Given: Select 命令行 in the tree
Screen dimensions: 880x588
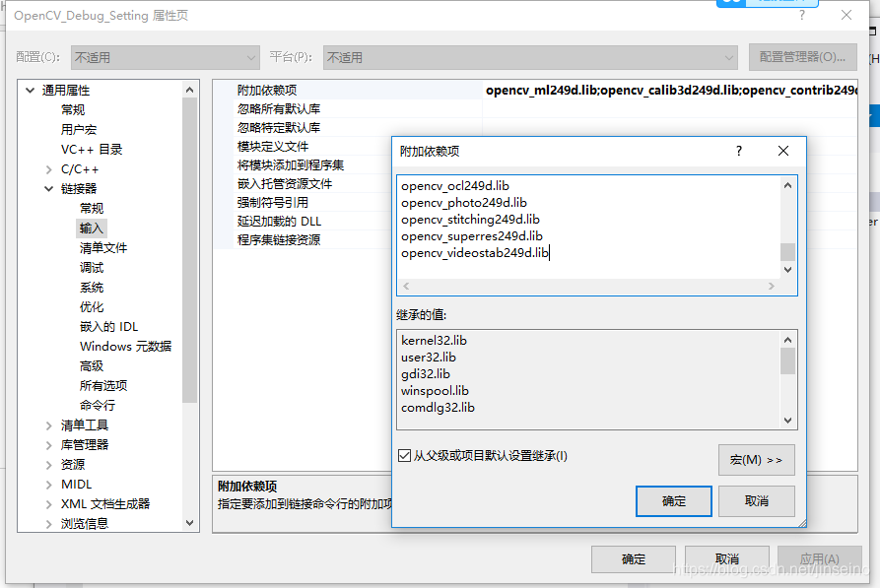Looking at the screenshot, I should (98, 405).
